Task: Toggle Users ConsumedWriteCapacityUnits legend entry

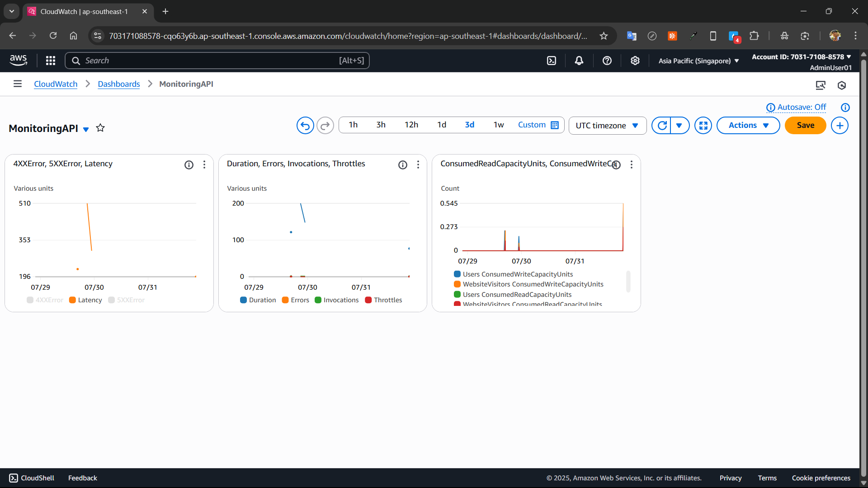Action: click(514, 274)
